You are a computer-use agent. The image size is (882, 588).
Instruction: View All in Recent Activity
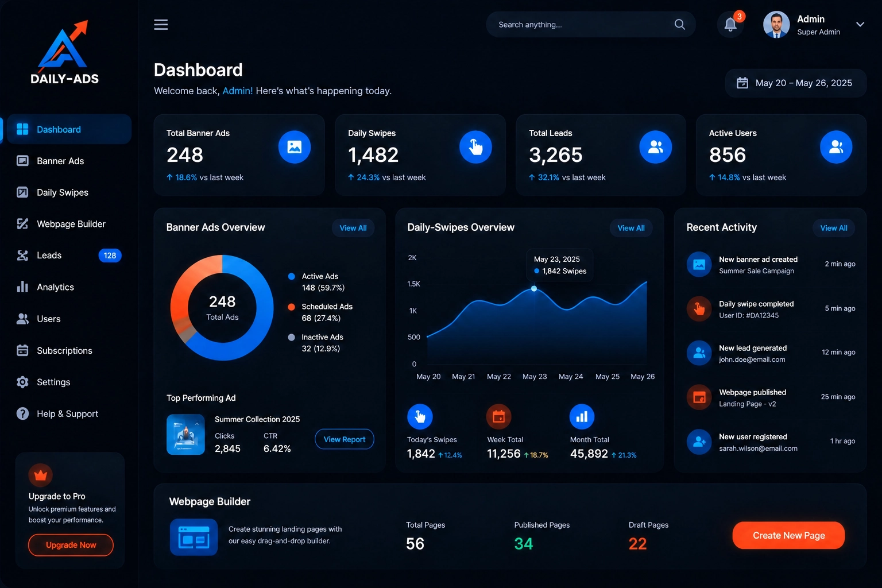point(834,228)
